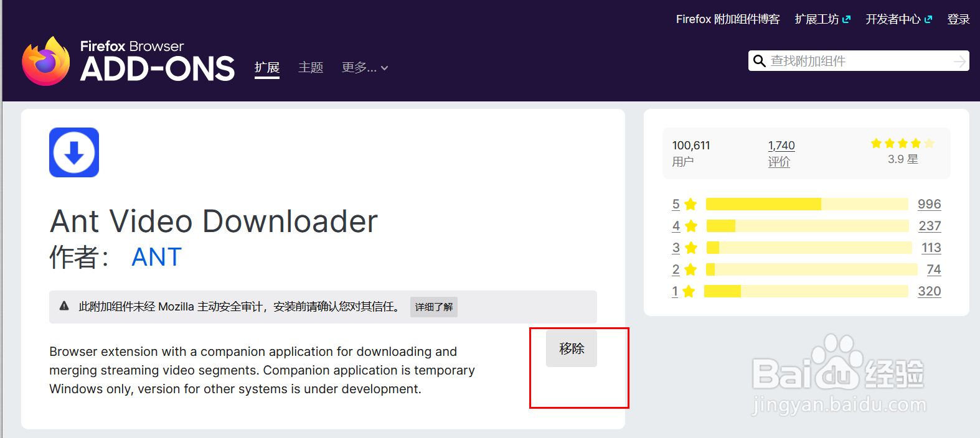Viewport: 980px width, 438px height.
Task: Filter by the 5 star rating link
Action: tap(684, 204)
